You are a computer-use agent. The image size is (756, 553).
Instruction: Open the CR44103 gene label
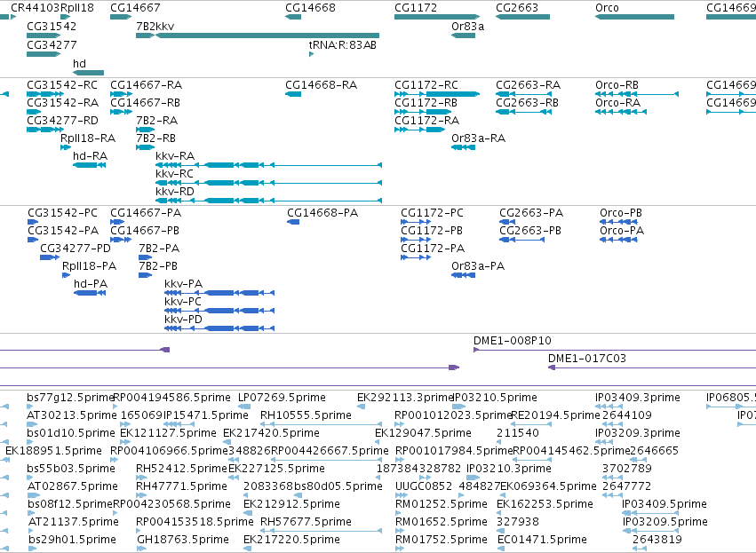[x=36, y=8]
